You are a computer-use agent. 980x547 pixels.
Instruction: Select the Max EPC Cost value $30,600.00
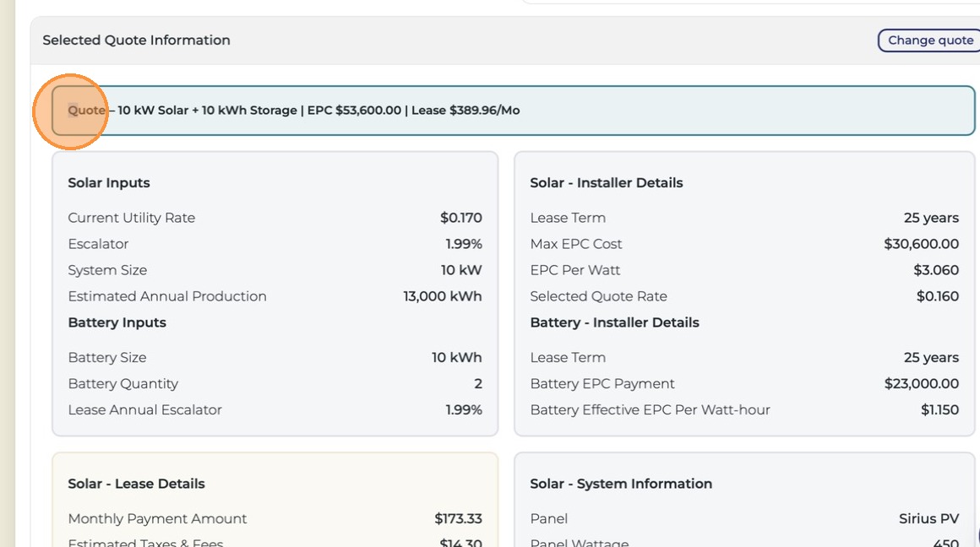click(x=921, y=244)
